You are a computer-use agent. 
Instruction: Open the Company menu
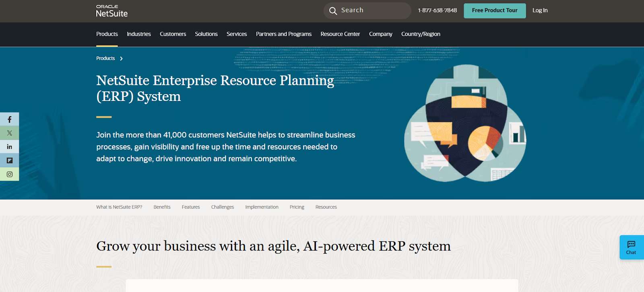381,34
